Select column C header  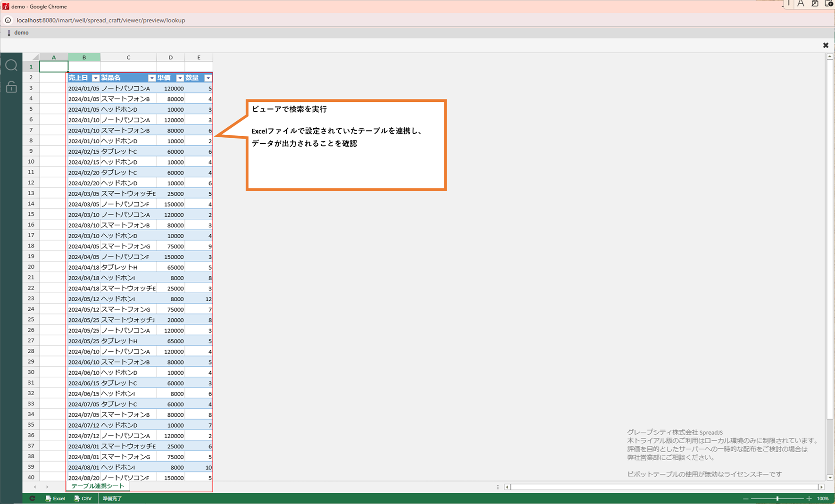click(x=128, y=58)
